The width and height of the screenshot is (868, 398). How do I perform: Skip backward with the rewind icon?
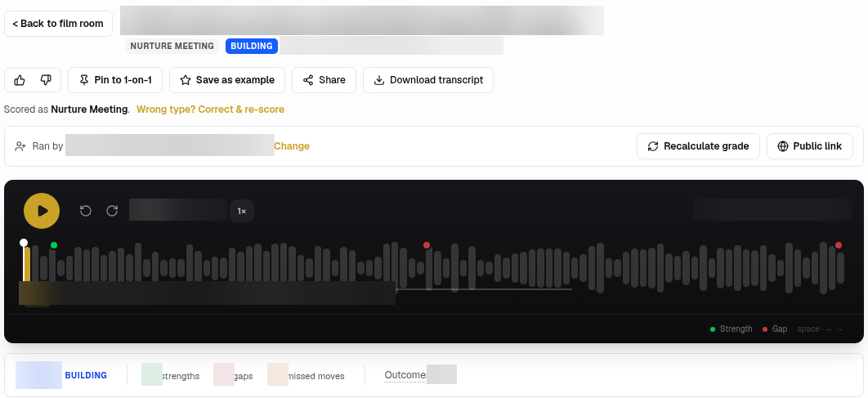tap(85, 211)
